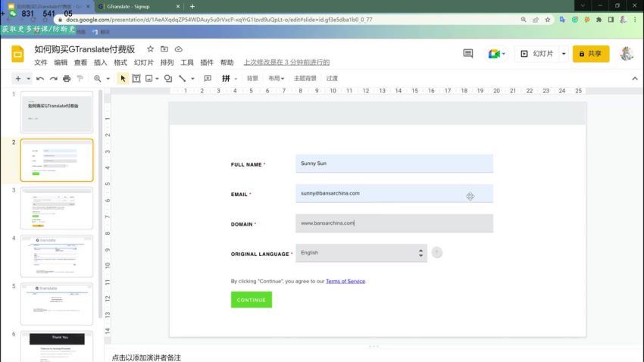
Task: Open Chrome extensions puzzle icon
Action: click(599, 19)
